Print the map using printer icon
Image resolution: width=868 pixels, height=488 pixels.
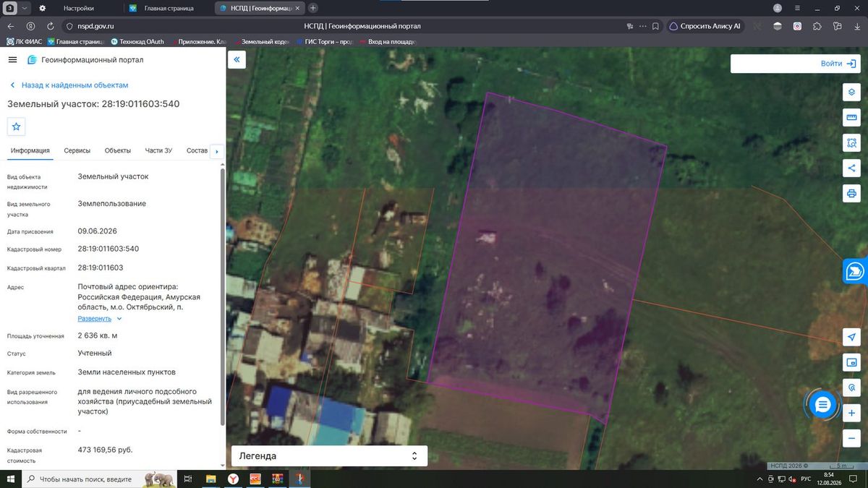tap(851, 194)
